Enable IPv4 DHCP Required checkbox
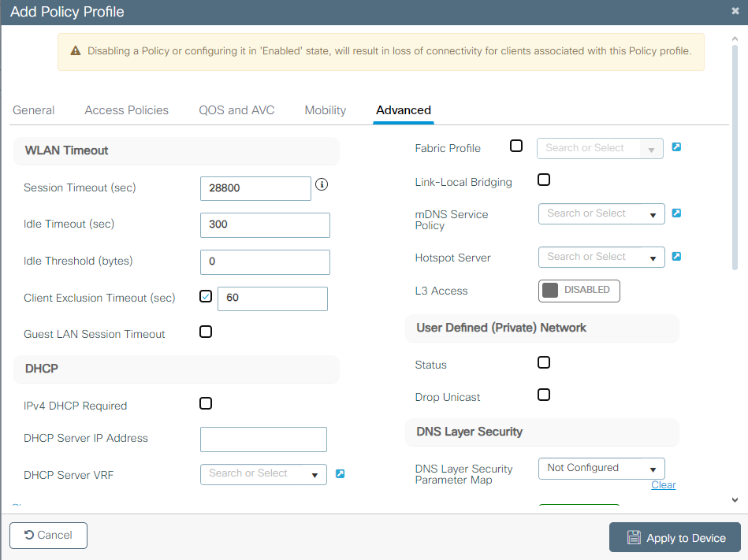The image size is (748, 560). tap(206, 403)
